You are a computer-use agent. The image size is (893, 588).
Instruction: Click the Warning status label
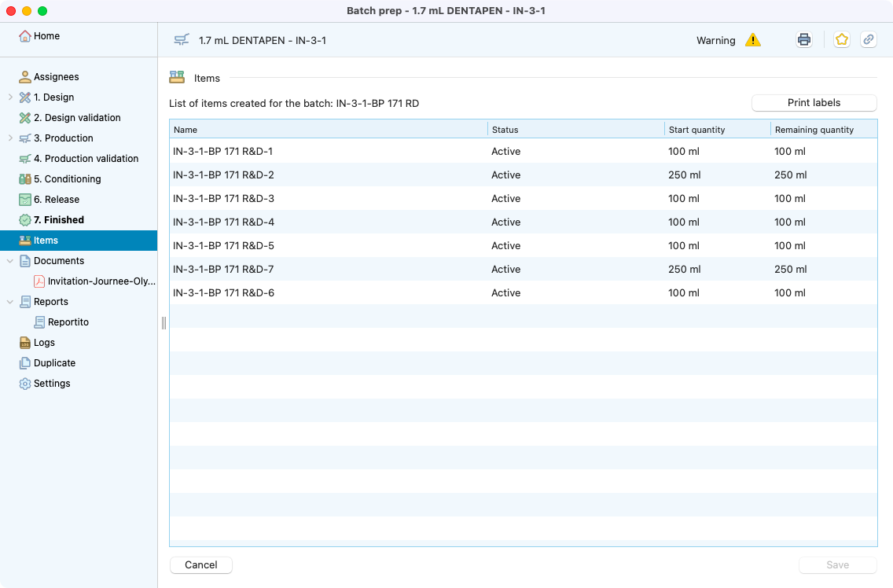click(x=716, y=40)
